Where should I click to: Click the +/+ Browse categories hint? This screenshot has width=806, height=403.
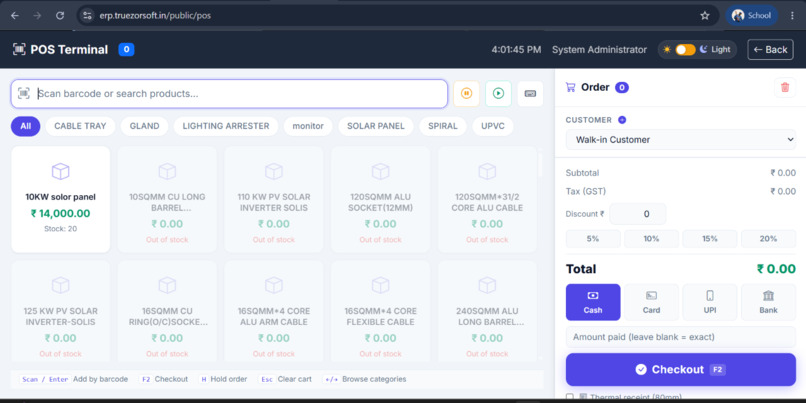click(364, 379)
